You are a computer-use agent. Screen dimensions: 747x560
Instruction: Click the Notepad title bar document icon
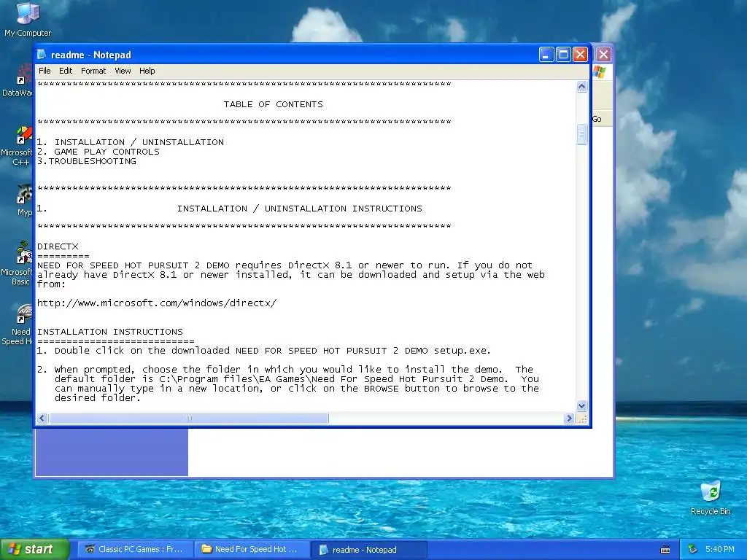[x=42, y=54]
